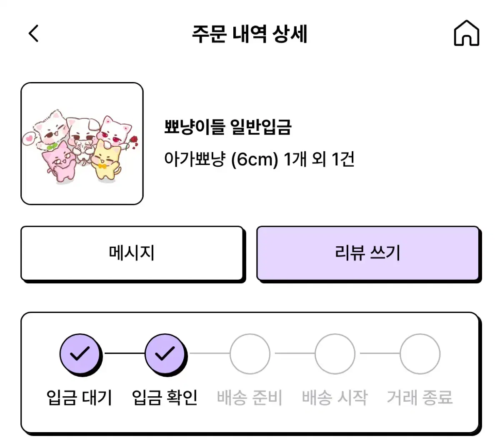Tap the 배송 준비 label
500x448 pixels.
click(x=250, y=398)
